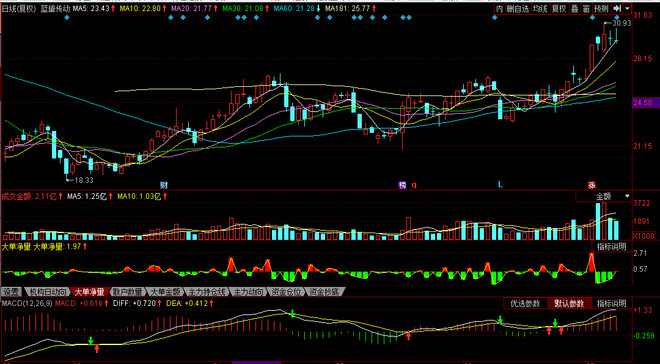This screenshot has height=364, width=660.
Task: Switch to 资金抄底 indicator tab
Action: coord(325,291)
